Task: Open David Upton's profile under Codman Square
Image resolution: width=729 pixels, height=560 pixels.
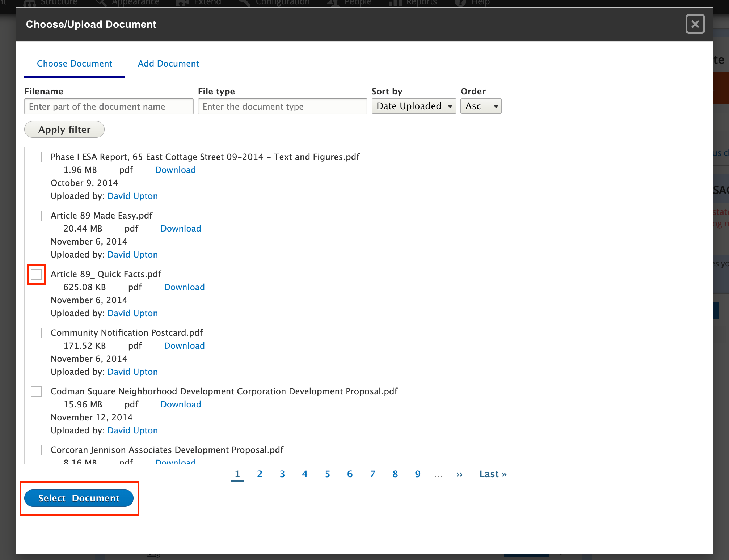Action: [132, 430]
